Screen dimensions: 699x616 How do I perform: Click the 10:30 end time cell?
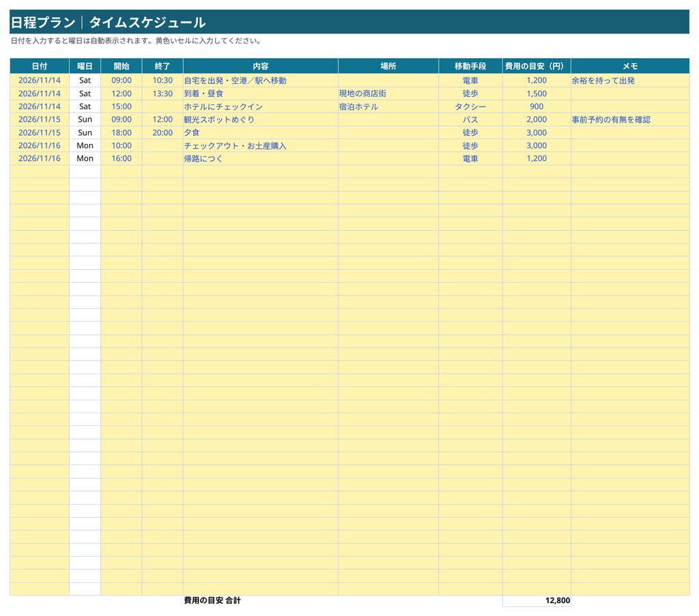click(162, 81)
